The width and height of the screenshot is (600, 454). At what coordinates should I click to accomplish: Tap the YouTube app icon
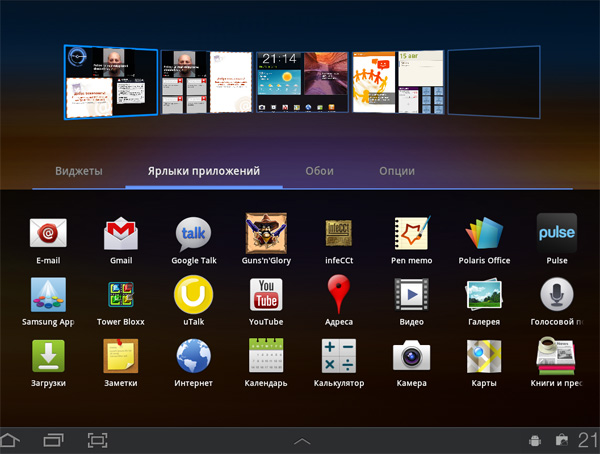point(266,296)
